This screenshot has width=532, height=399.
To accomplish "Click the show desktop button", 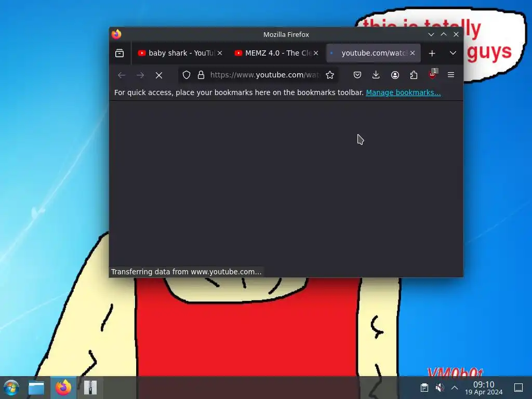I will click(518, 388).
